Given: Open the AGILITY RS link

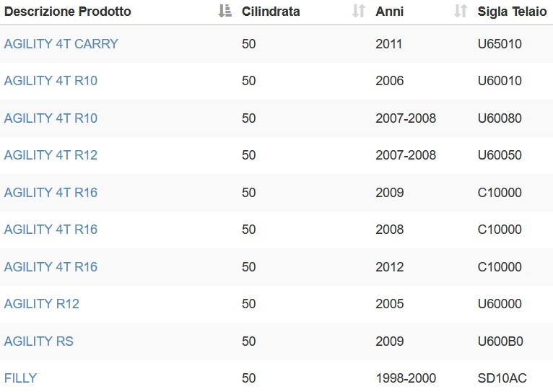Looking at the screenshot, I should (39, 341).
